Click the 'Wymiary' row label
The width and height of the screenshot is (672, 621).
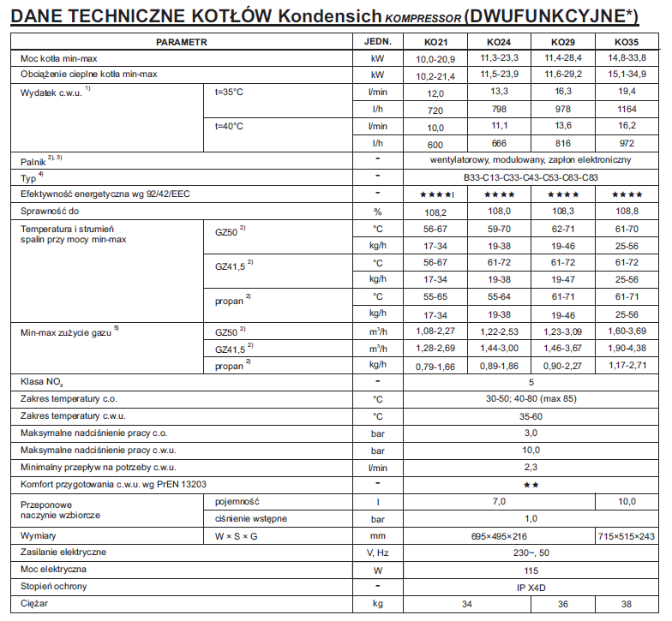tap(38, 536)
